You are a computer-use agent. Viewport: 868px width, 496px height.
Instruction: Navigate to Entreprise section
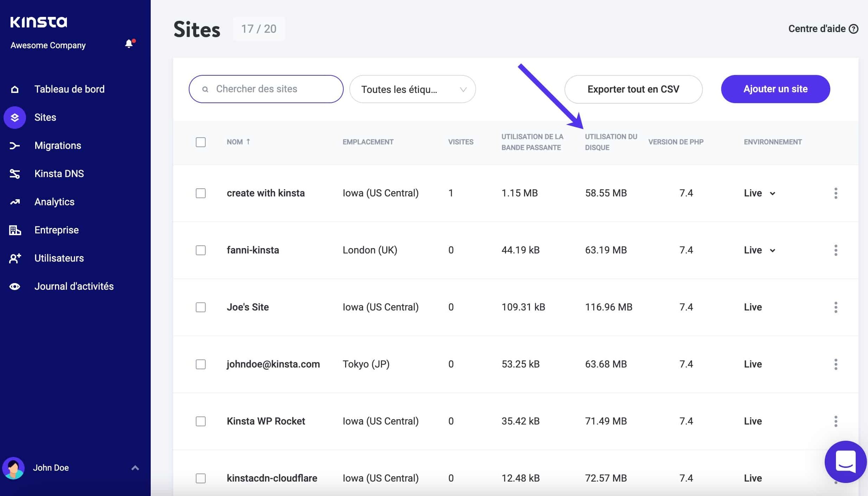pos(56,230)
